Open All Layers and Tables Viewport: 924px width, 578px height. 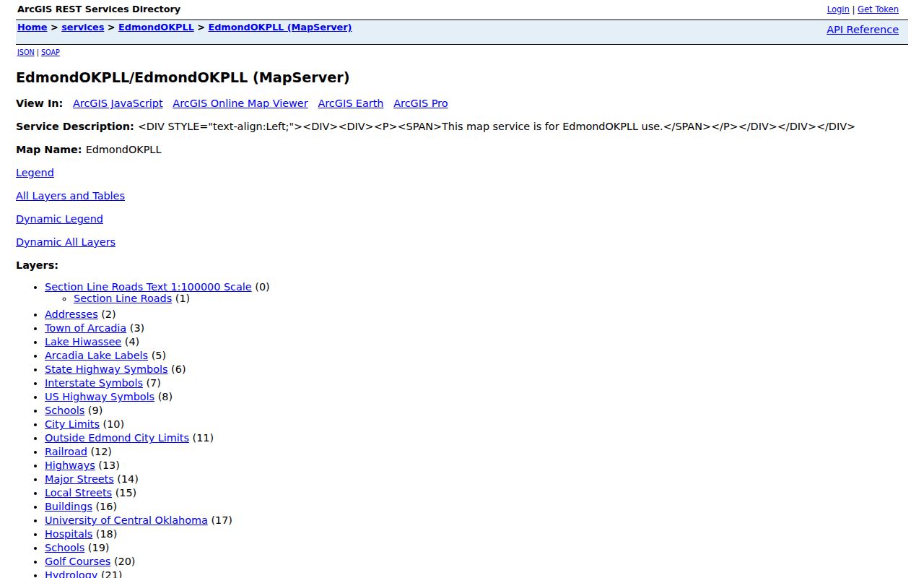coord(70,196)
